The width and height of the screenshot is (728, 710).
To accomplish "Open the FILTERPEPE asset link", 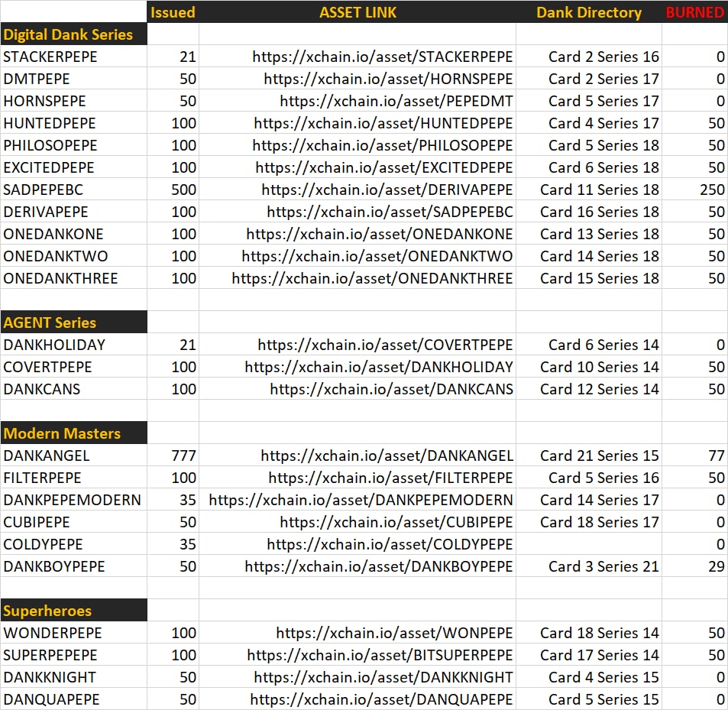I will tap(390, 478).
